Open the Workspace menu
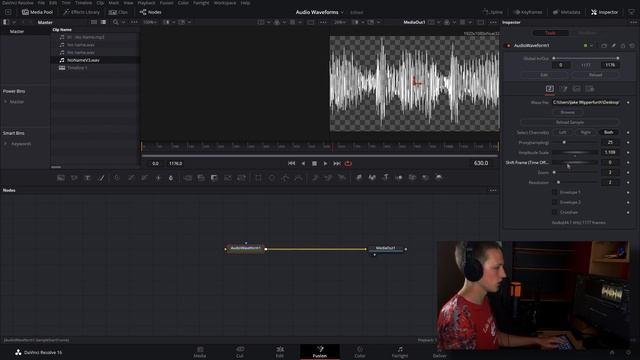 click(x=224, y=3)
